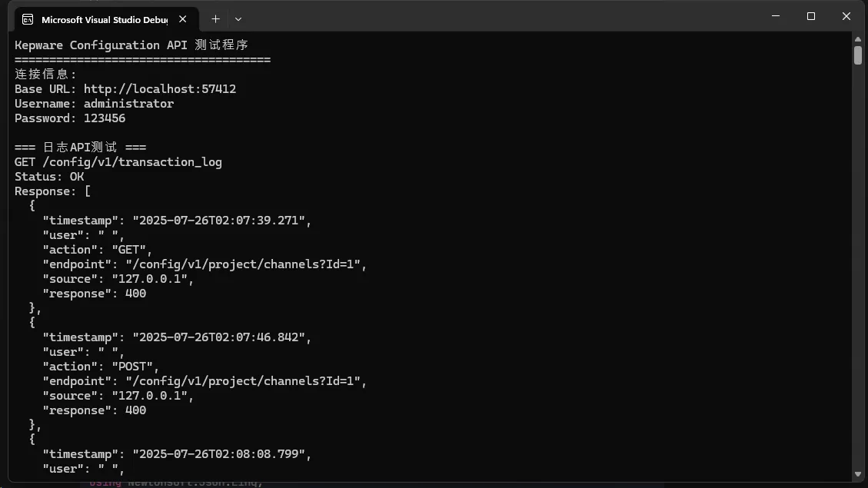Click the "action": "POST" line

pyautogui.click(x=101, y=367)
